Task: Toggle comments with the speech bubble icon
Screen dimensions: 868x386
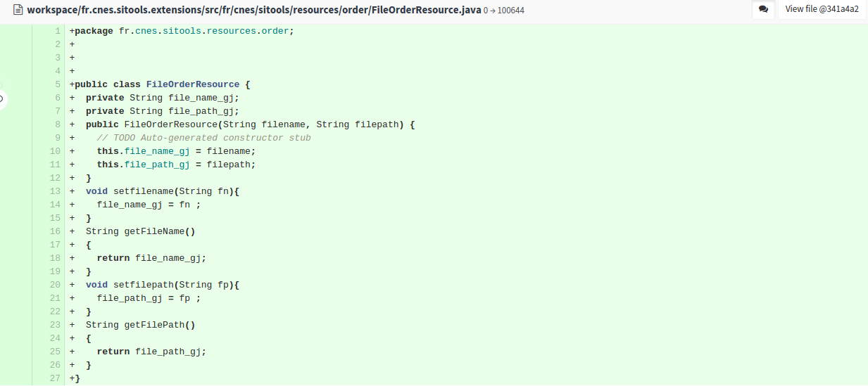Action: [763, 10]
